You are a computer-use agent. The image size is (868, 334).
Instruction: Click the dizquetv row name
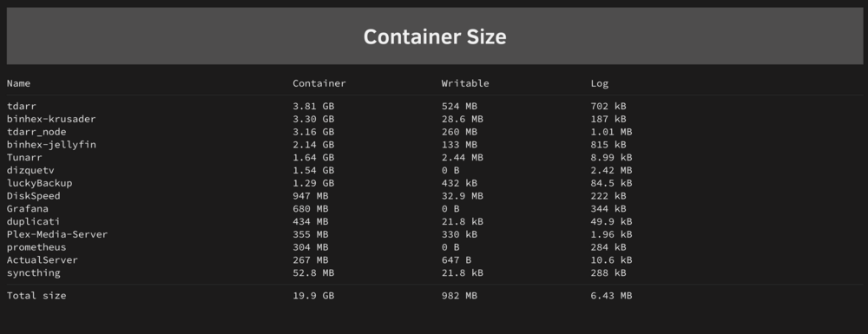point(30,170)
